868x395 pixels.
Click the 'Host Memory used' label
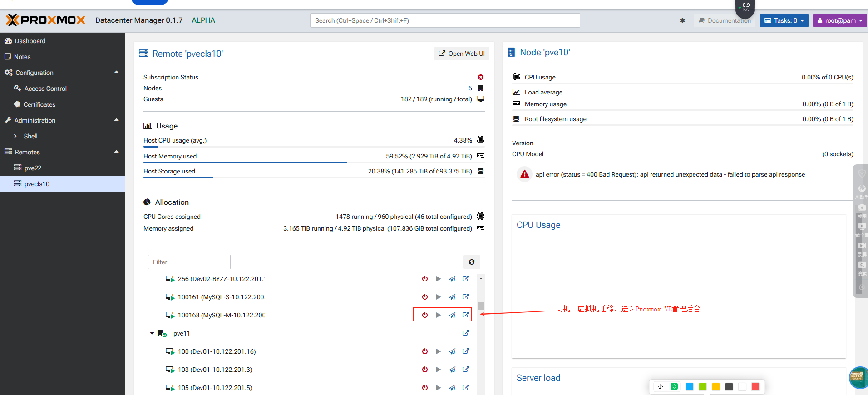tap(170, 156)
